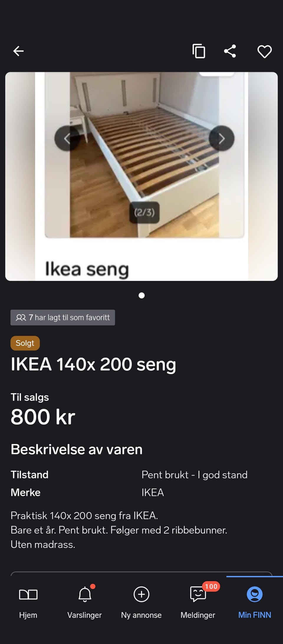
Task: Tap the 100 unread messages badge
Action: point(211,587)
